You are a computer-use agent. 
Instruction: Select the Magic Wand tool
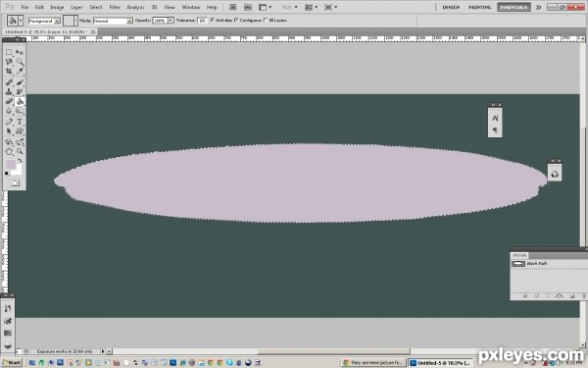20,62
